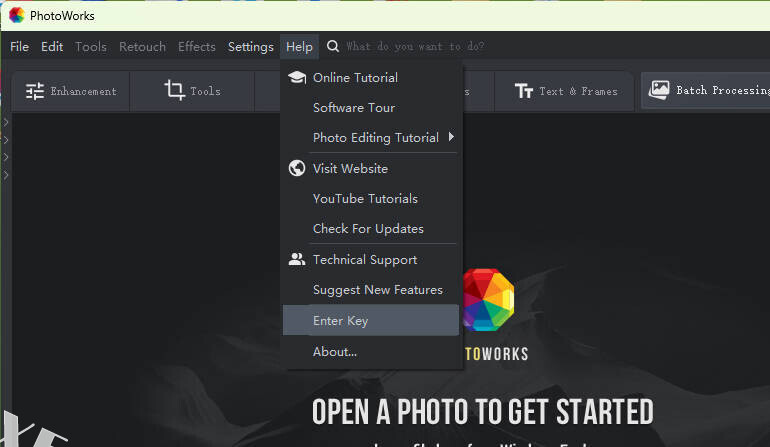The image size is (770, 447).
Task: Select Check For Updates
Action: (x=368, y=229)
